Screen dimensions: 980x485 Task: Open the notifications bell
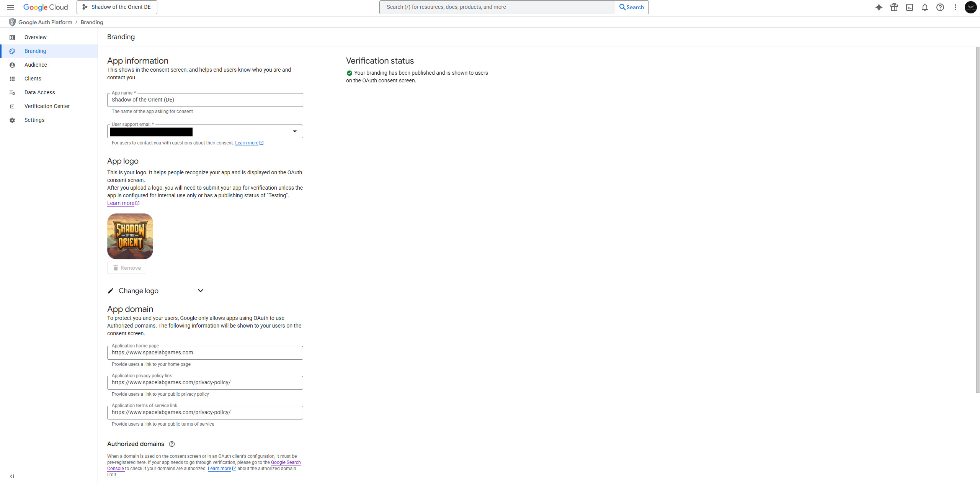[925, 7]
